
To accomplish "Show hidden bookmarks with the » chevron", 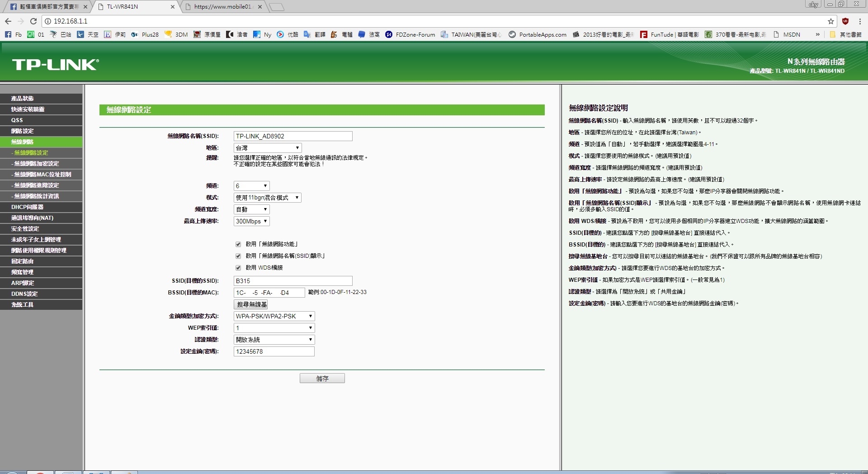I will click(x=817, y=34).
